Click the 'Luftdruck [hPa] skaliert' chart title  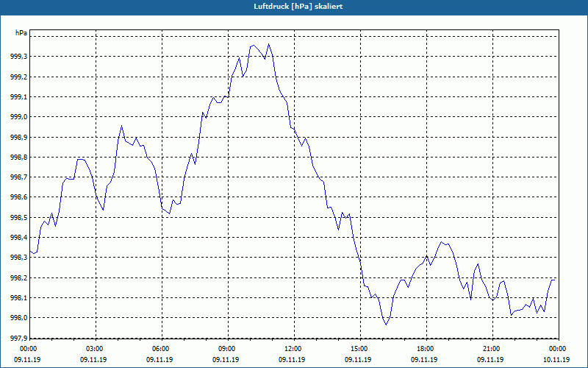(x=298, y=7)
